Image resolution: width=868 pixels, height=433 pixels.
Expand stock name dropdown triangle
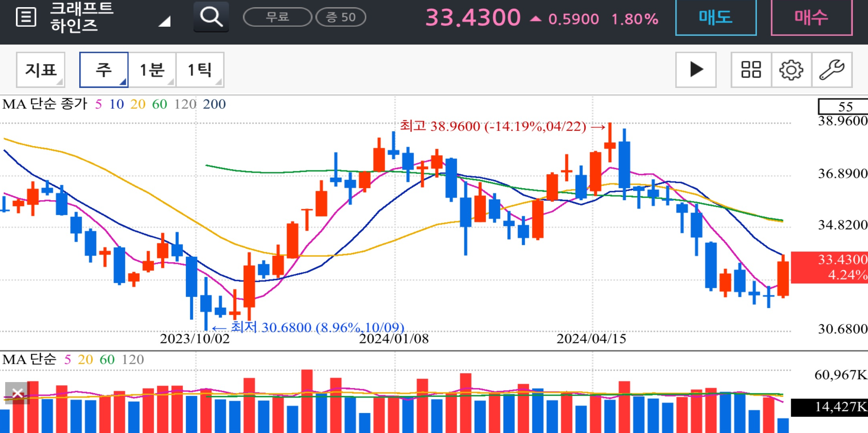click(164, 21)
